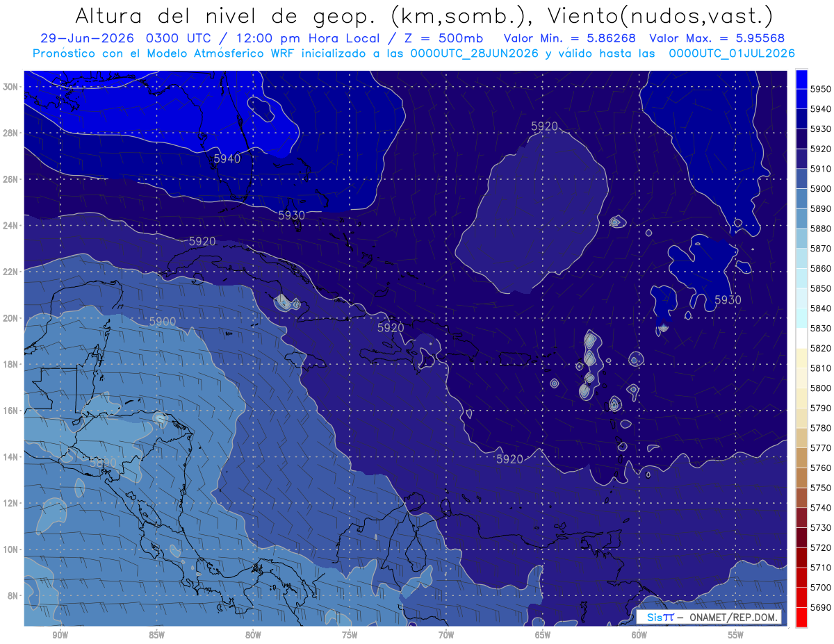The height and width of the screenshot is (644, 834).
Task: Click legend value 5780
Action: pos(820,428)
